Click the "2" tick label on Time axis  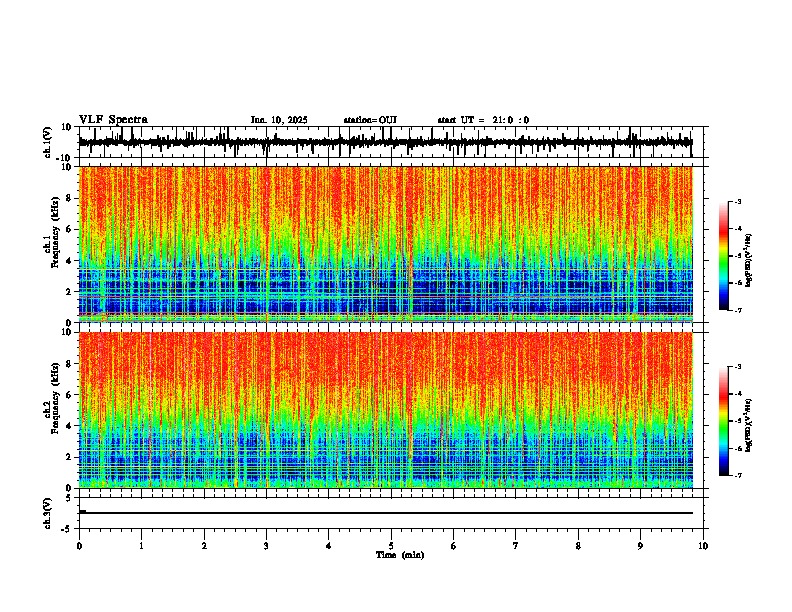click(204, 546)
